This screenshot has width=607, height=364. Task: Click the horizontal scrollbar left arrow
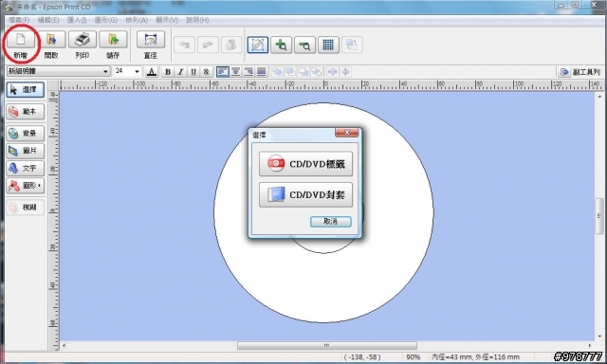[64, 345]
